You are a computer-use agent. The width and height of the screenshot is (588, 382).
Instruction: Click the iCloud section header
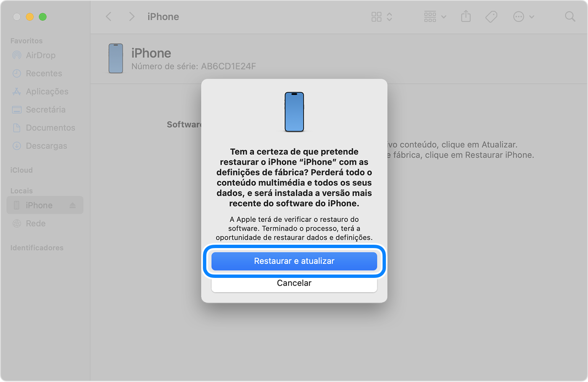point(21,170)
